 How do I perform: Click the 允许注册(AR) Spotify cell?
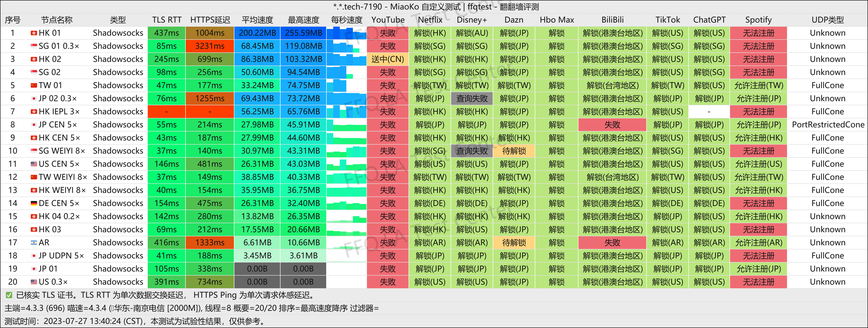pyautogui.click(x=758, y=243)
